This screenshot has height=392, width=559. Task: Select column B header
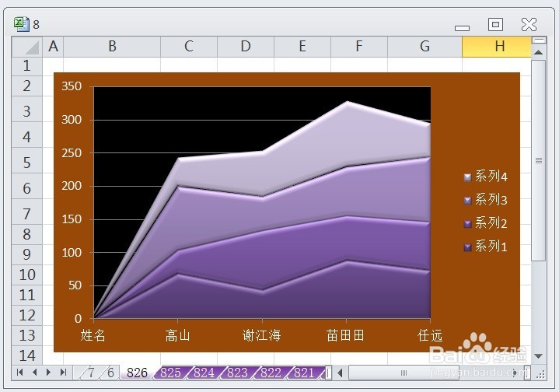(x=112, y=47)
